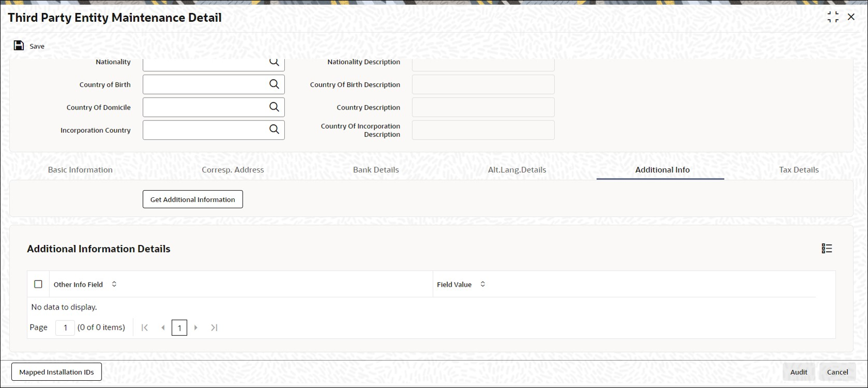The image size is (868, 388).
Task: Open the Bank Details tab
Action: pos(376,169)
